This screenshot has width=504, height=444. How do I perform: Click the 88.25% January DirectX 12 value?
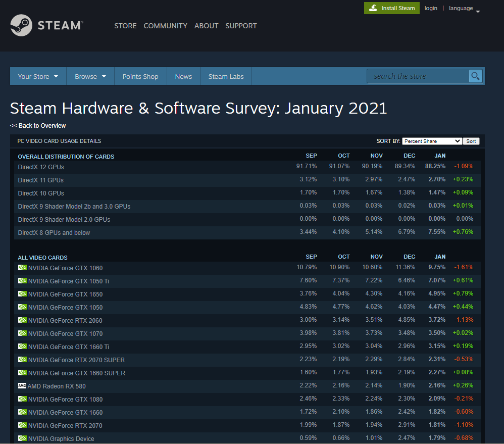pyautogui.click(x=435, y=166)
